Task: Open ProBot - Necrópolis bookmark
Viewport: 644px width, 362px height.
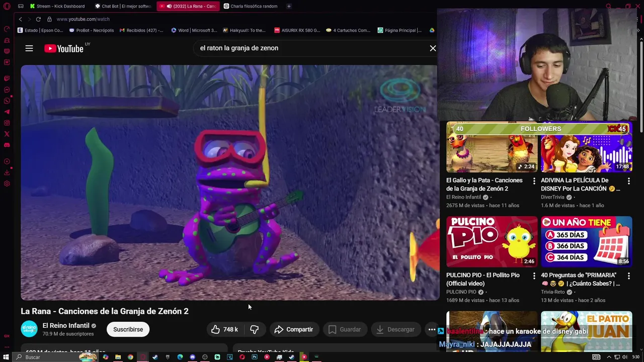Action: click(92, 30)
